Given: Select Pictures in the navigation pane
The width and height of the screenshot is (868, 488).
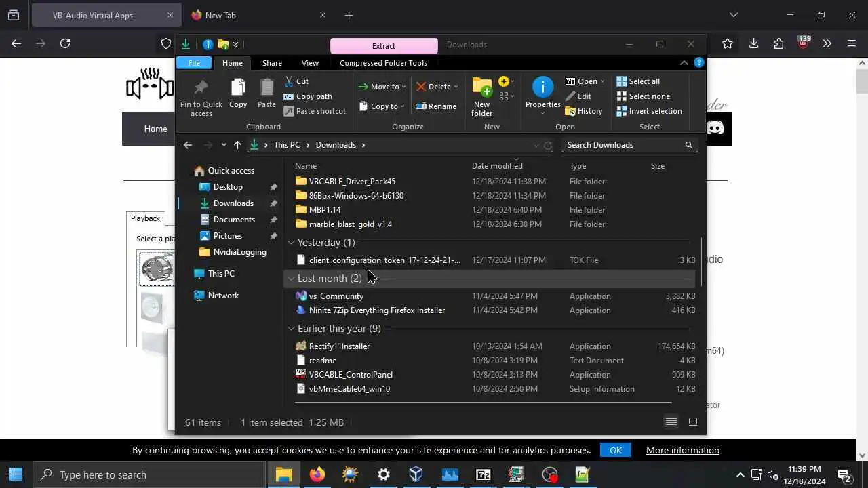Looking at the screenshot, I should pos(228,236).
